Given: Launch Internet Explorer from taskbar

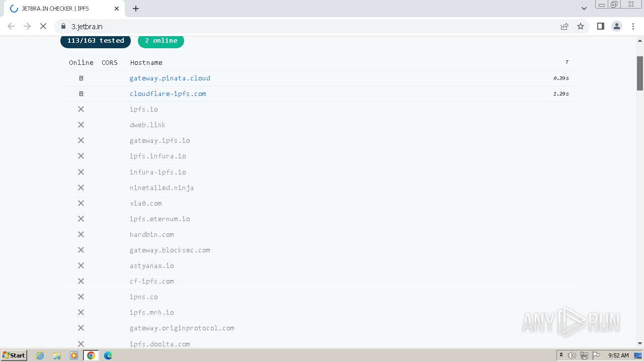Looking at the screenshot, I should coord(40,355).
